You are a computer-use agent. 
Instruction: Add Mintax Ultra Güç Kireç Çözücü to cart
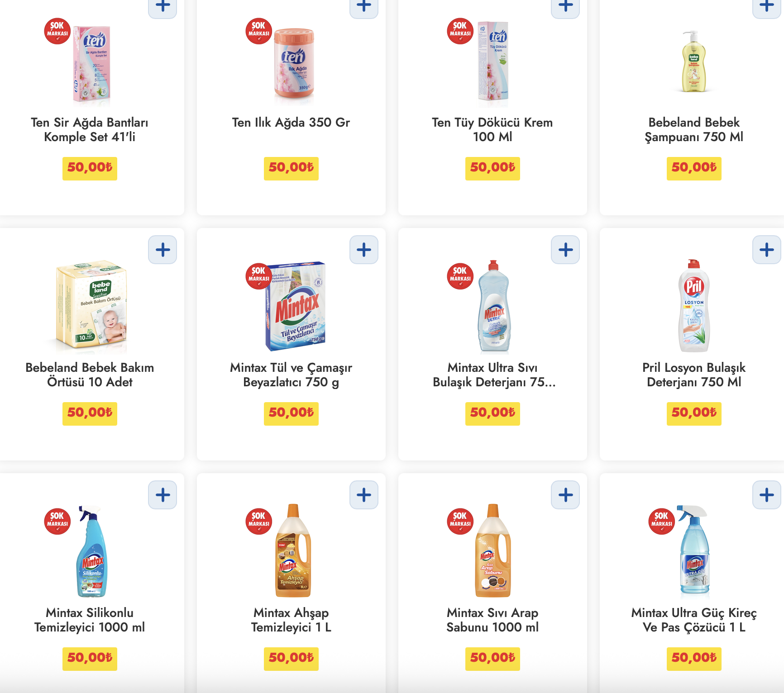point(766,495)
